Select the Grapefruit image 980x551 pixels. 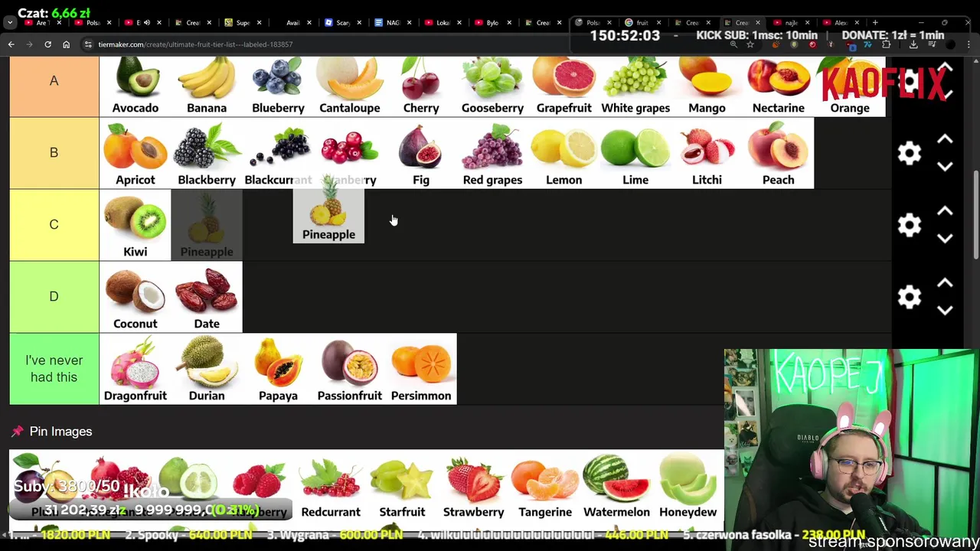click(563, 86)
